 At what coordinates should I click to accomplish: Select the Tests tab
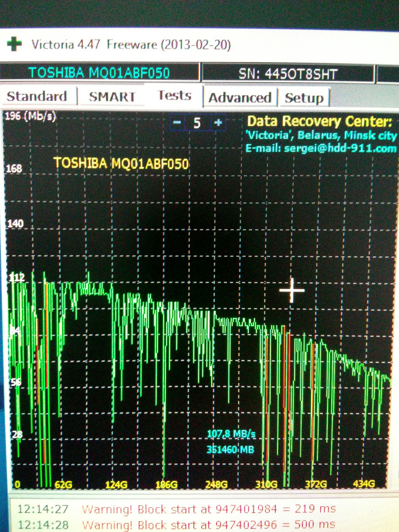[174, 96]
